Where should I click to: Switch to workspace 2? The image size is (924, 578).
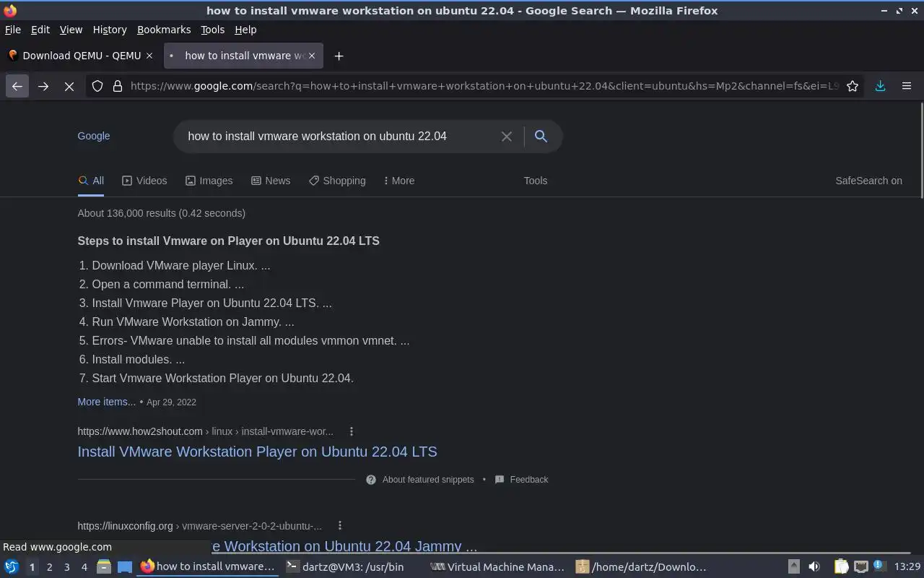[49, 567]
